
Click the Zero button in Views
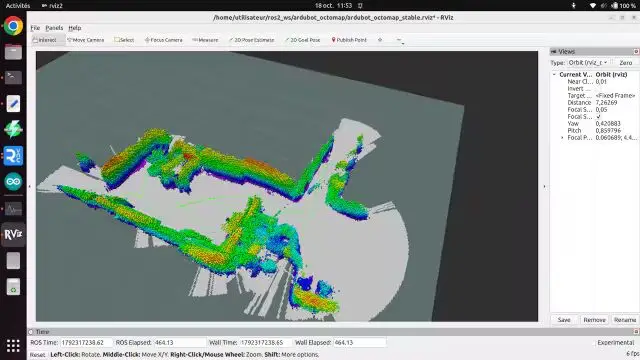point(625,62)
